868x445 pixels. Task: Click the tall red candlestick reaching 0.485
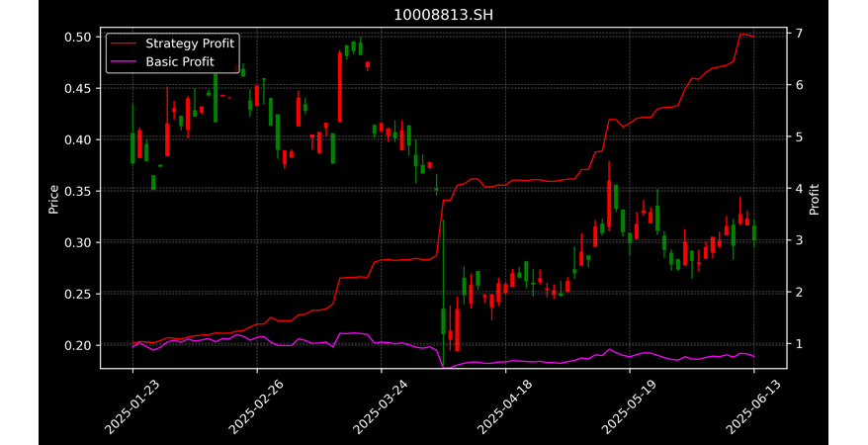(340, 87)
